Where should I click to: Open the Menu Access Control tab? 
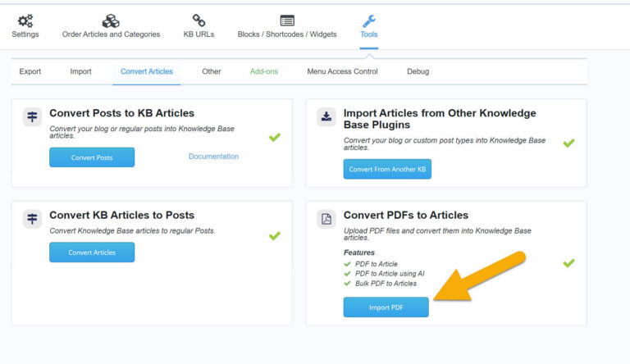342,71
